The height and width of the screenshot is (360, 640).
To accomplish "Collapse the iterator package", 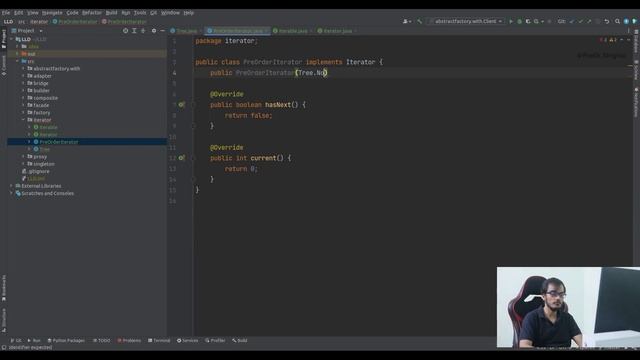I will click(23, 120).
